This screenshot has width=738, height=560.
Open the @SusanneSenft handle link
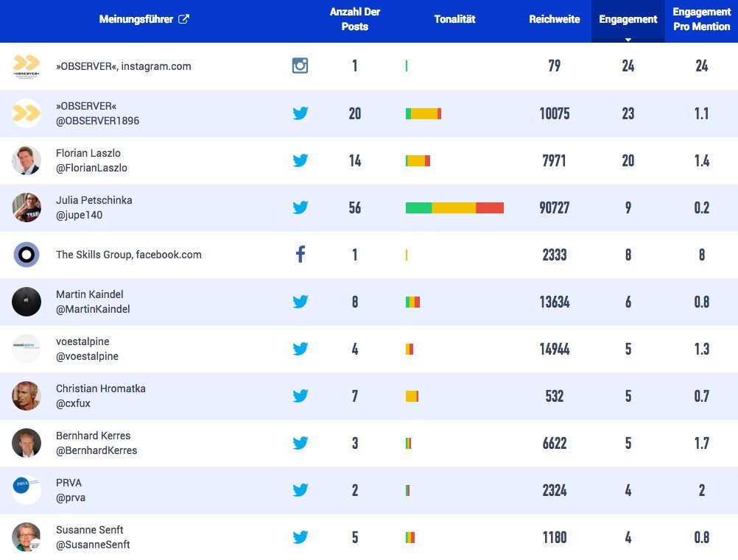93,545
